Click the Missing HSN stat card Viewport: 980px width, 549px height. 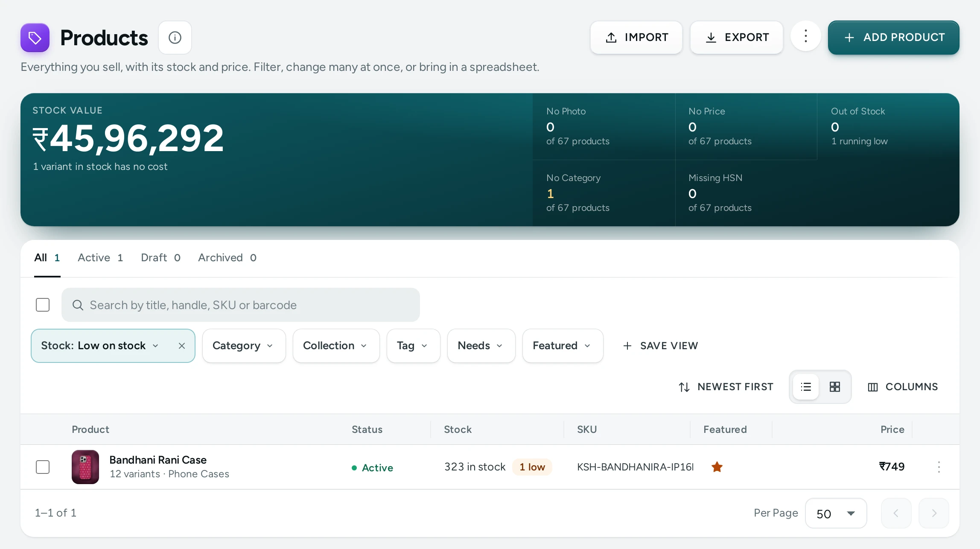746,193
